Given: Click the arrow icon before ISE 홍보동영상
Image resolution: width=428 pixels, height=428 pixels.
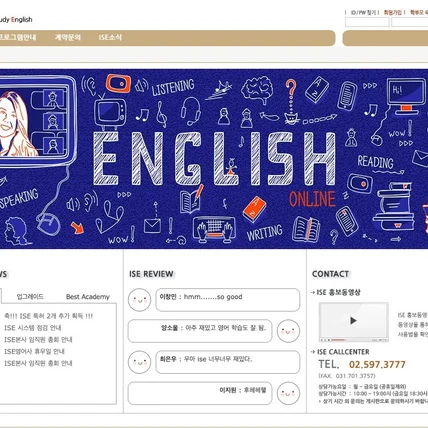Looking at the screenshot, I should [313, 292].
